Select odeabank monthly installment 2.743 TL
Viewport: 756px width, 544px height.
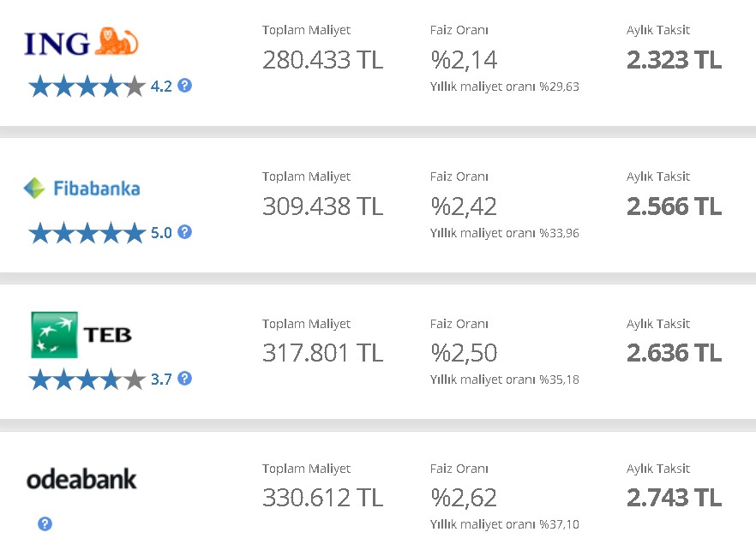[674, 498]
